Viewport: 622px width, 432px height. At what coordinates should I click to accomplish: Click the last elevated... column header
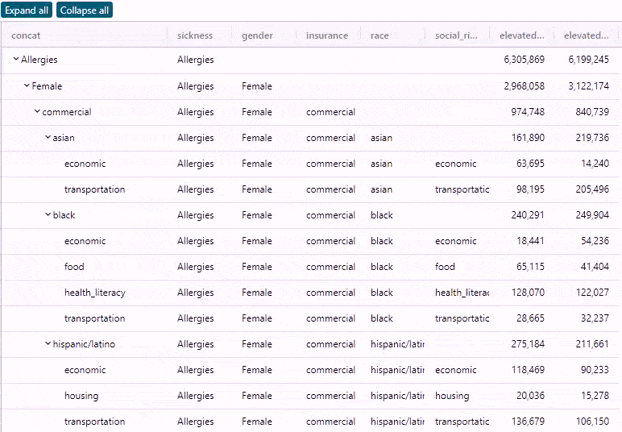point(586,36)
